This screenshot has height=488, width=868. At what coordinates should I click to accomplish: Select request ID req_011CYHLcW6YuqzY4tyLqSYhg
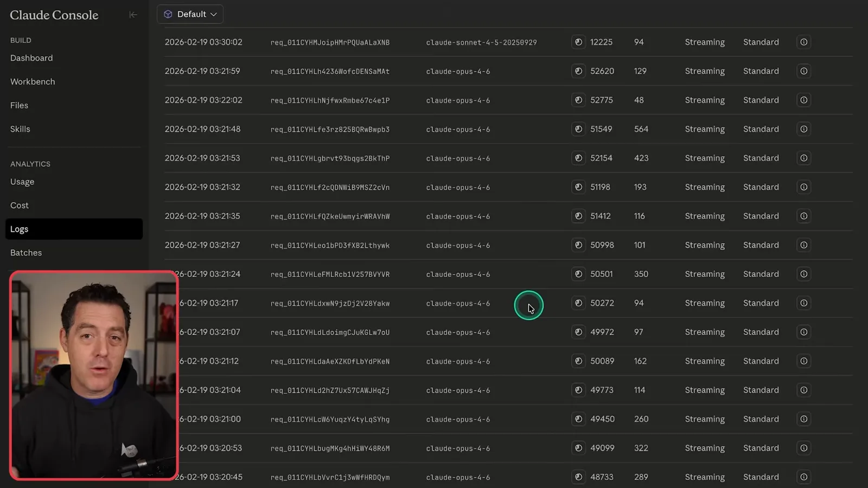(x=330, y=420)
